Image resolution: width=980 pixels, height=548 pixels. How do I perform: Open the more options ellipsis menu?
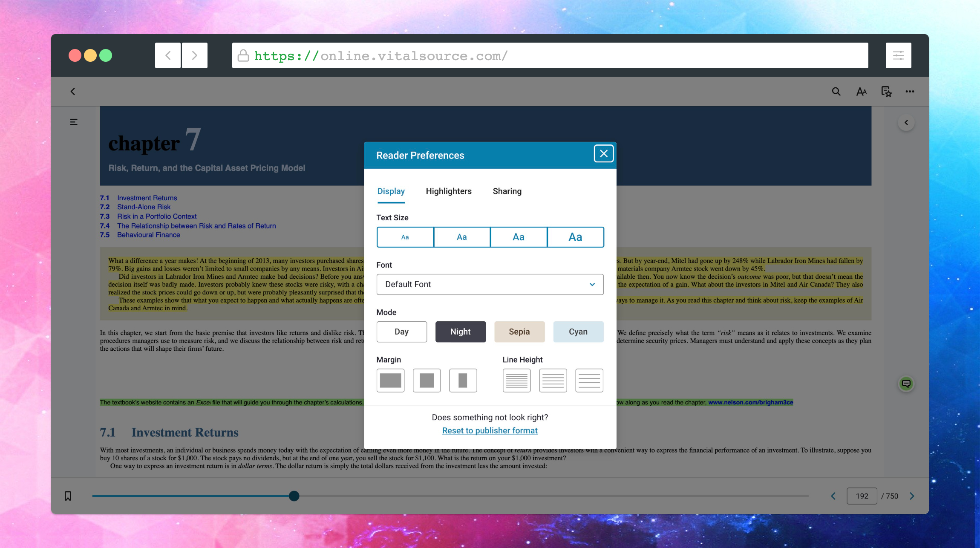coord(910,91)
